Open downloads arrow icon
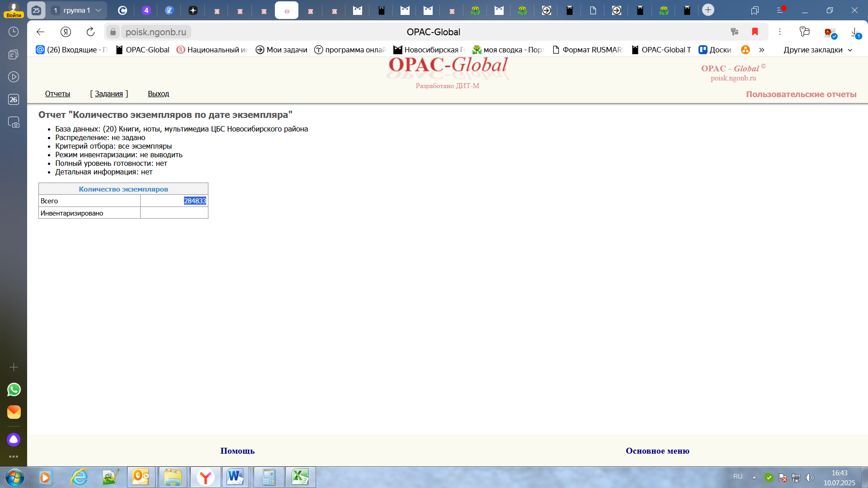The height and width of the screenshot is (488, 868). (x=854, y=33)
